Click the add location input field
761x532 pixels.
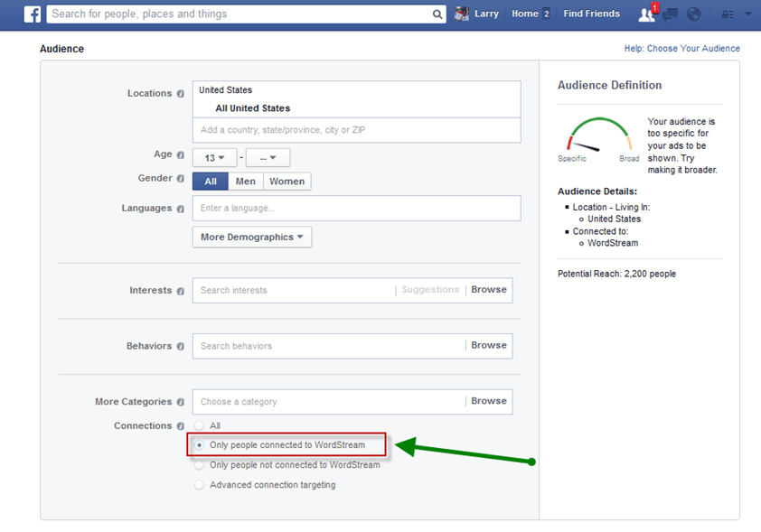pos(357,130)
